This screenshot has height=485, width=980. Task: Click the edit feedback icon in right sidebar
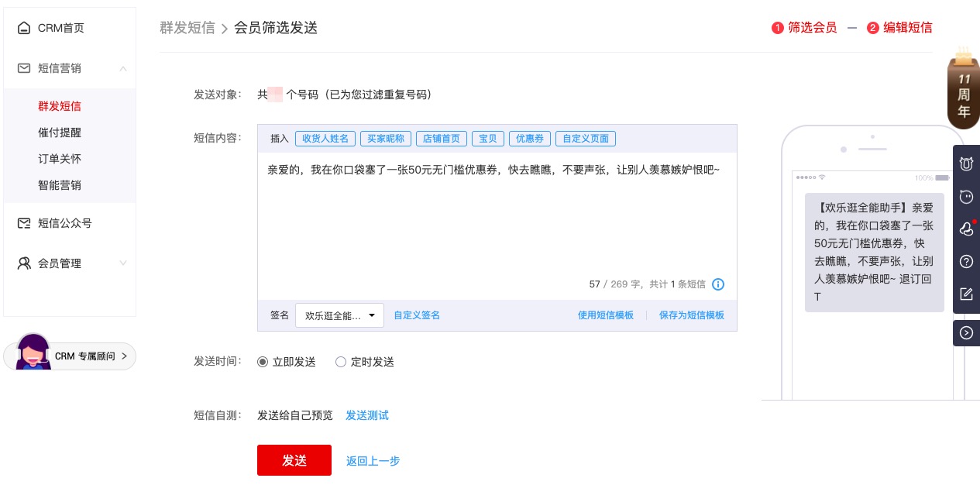click(x=966, y=294)
